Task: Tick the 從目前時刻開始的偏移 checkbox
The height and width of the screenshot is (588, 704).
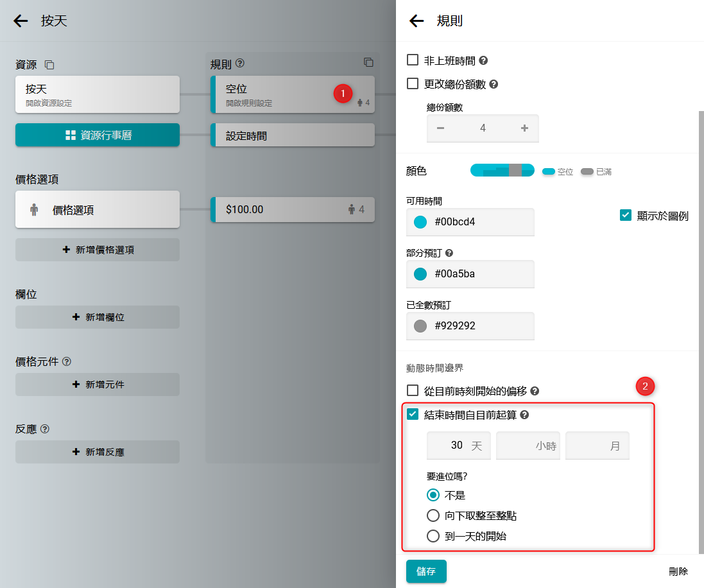Action: (413, 390)
